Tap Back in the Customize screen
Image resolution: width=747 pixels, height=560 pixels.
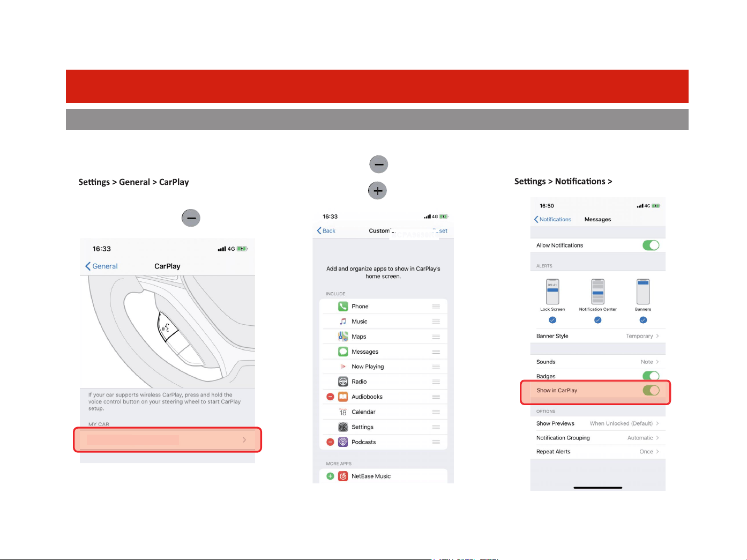pyautogui.click(x=326, y=231)
